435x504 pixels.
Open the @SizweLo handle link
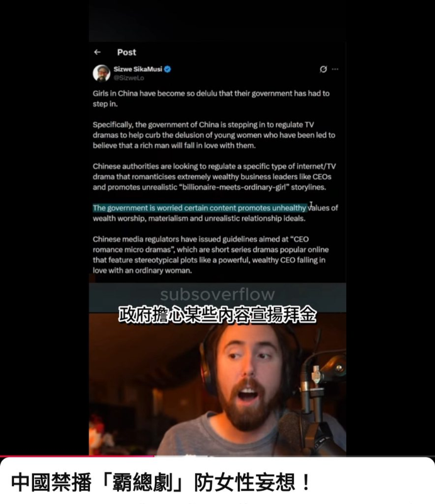click(x=128, y=77)
